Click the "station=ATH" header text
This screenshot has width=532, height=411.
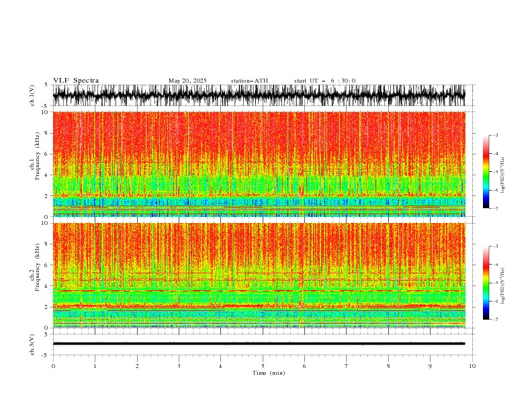point(249,81)
